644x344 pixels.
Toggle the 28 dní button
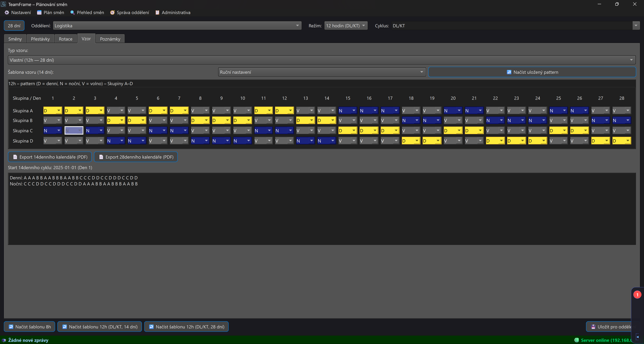(14, 26)
